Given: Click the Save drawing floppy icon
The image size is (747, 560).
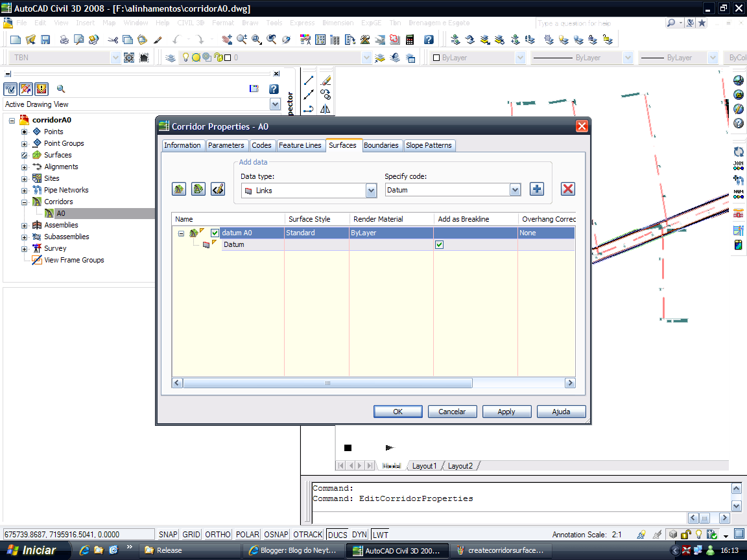Looking at the screenshot, I should [x=45, y=40].
